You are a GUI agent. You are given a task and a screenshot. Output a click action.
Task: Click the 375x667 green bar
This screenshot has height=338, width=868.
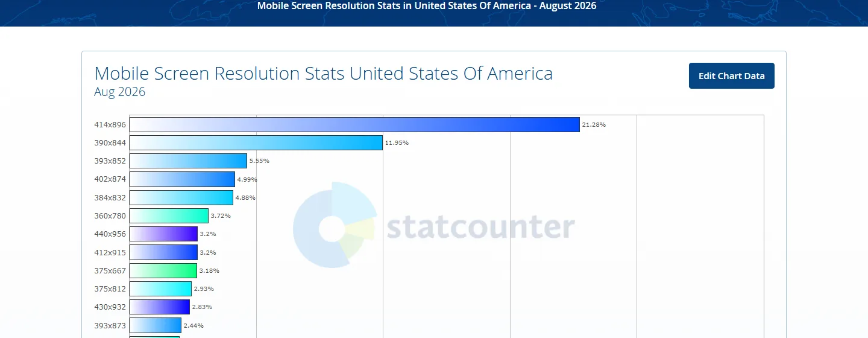pyautogui.click(x=163, y=270)
